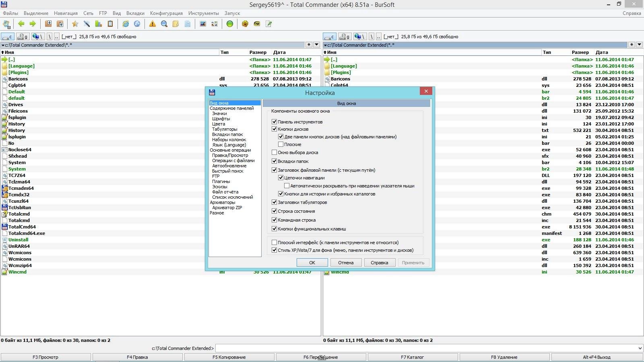Viewport: 644px width, 362px height.
Task: Click the green back arrow in toolbar
Action: [x=21, y=24]
